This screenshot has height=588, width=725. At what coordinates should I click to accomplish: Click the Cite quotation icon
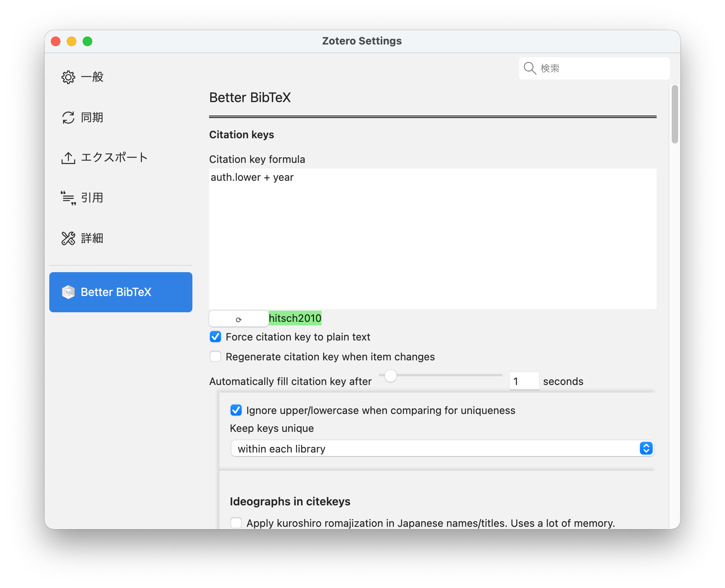(68, 198)
